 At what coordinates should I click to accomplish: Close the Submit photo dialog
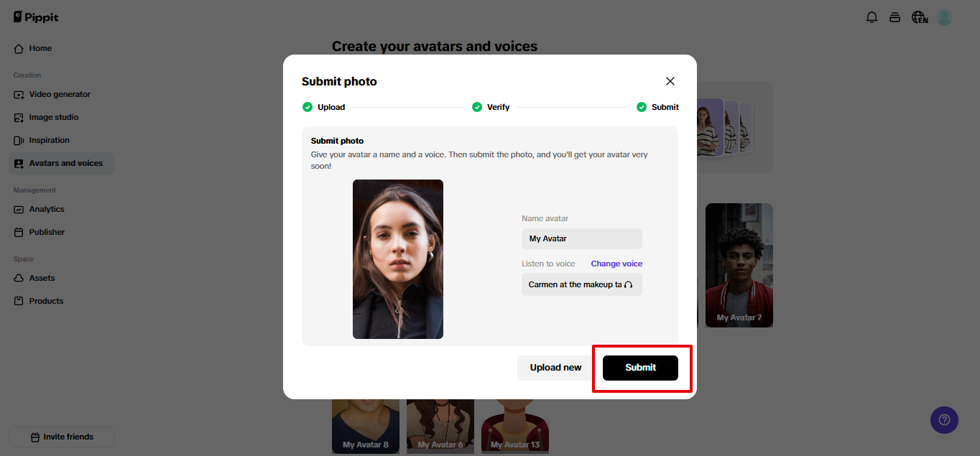click(670, 81)
